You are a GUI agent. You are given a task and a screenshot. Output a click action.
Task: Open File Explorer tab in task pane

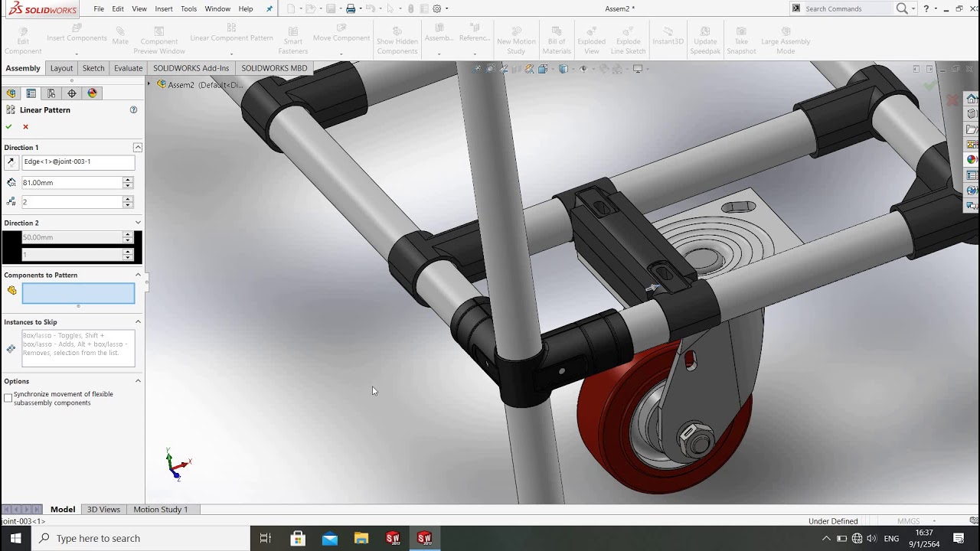972,129
